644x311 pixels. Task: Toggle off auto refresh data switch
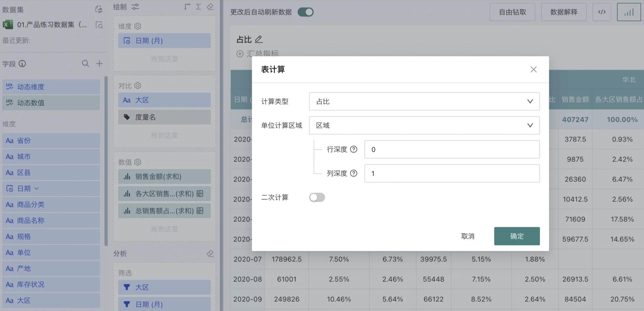click(x=306, y=12)
